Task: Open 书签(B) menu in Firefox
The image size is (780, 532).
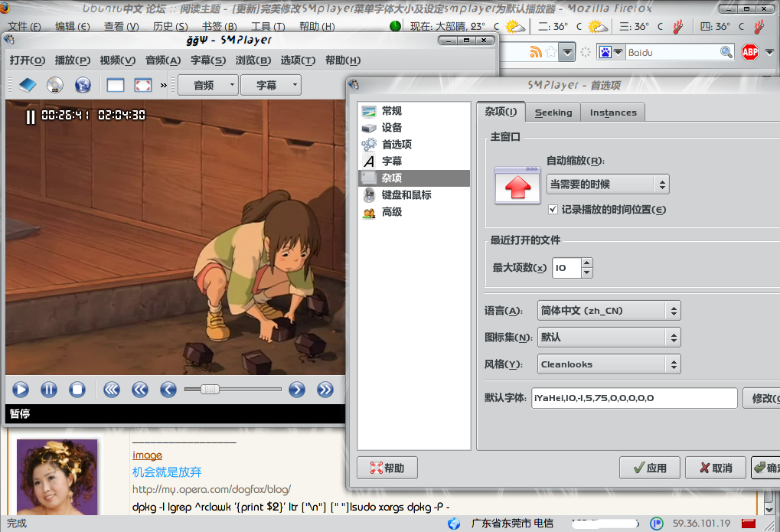Action: click(220, 26)
